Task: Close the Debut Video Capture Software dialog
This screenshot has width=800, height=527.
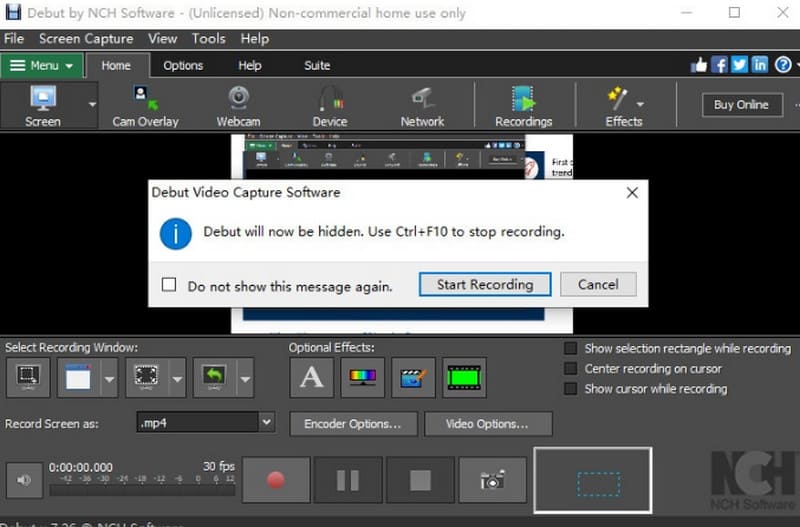Action: [x=632, y=193]
